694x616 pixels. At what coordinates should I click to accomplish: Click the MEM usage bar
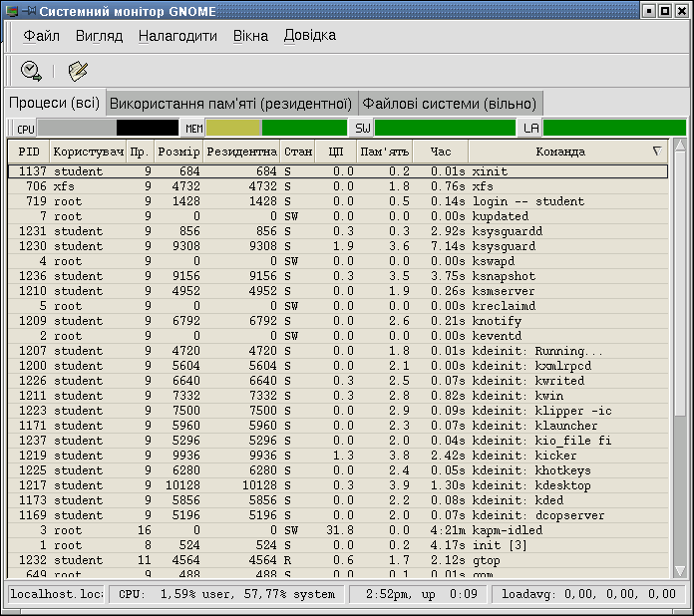[x=276, y=129]
